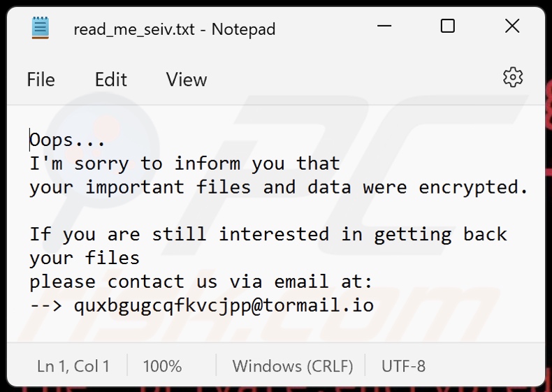This screenshot has height=392, width=552.
Task: Place cursor on the 'Oops...' line
Action: (x=68, y=140)
